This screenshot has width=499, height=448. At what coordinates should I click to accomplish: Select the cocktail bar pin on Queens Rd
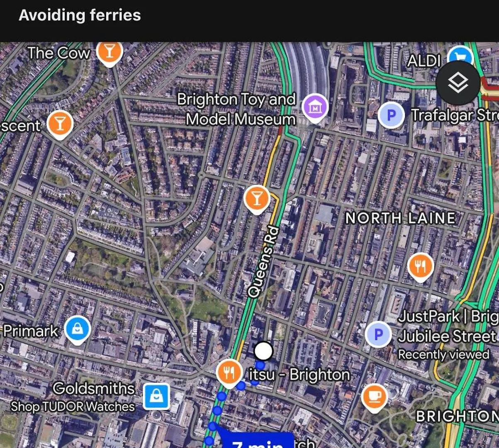point(257,199)
